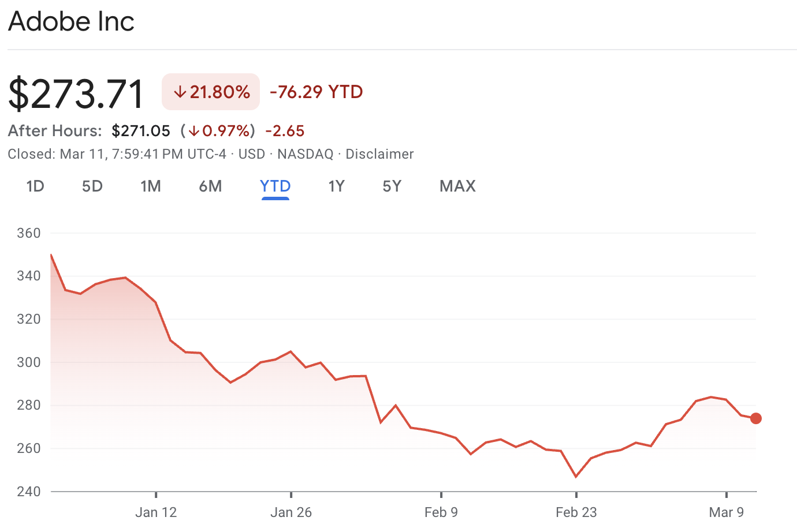Click the NASDAQ exchange label
This screenshot has height=532, width=797.
coord(305,153)
